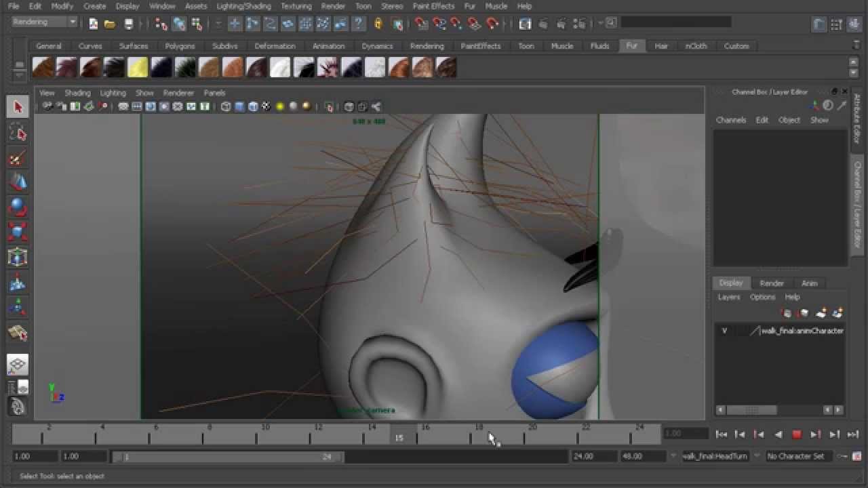868x488 pixels.
Task: Pick the Move tool cone icon
Action: [18, 182]
